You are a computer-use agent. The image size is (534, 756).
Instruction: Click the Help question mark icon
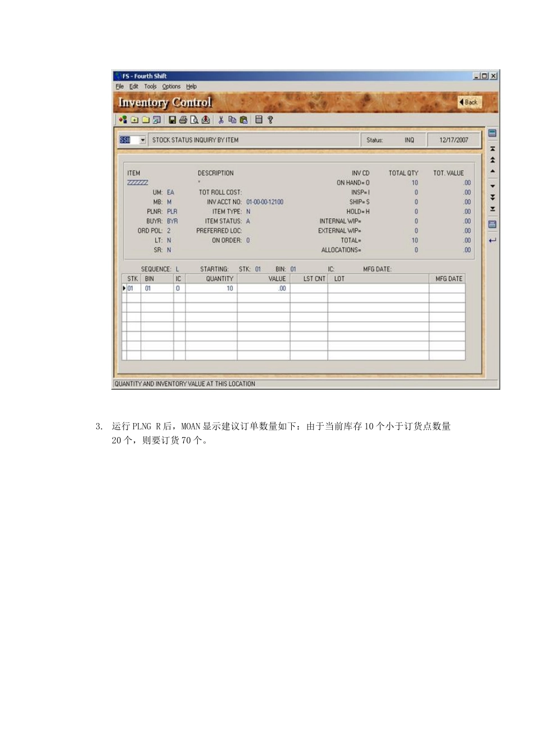pos(270,120)
